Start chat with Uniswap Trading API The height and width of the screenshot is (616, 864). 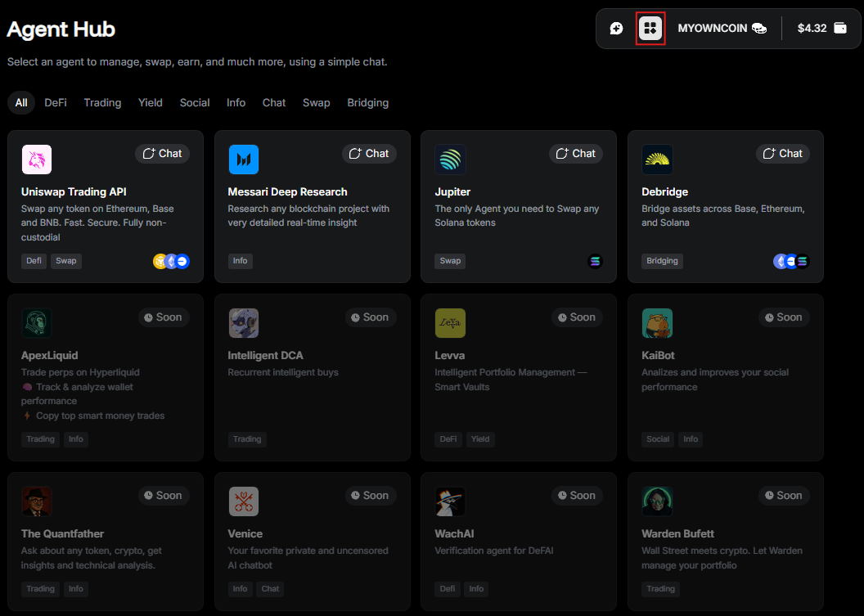[x=163, y=154]
